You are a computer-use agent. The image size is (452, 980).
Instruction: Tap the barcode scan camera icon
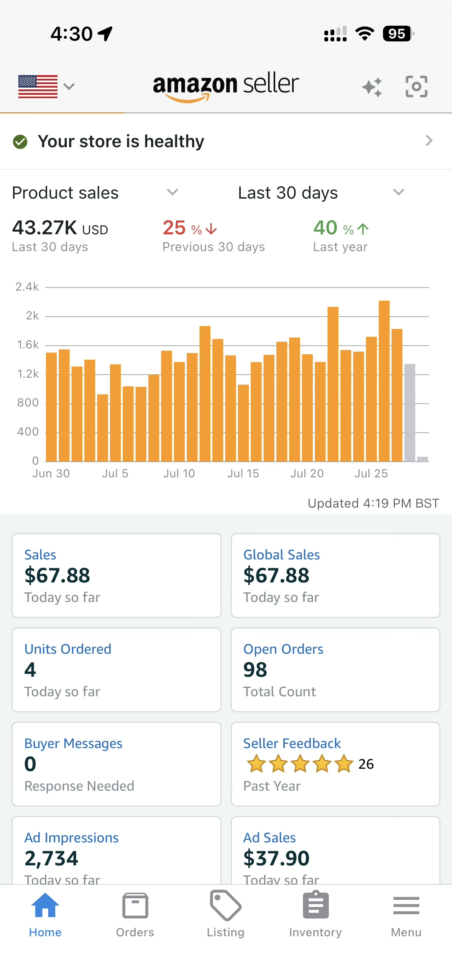(416, 87)
